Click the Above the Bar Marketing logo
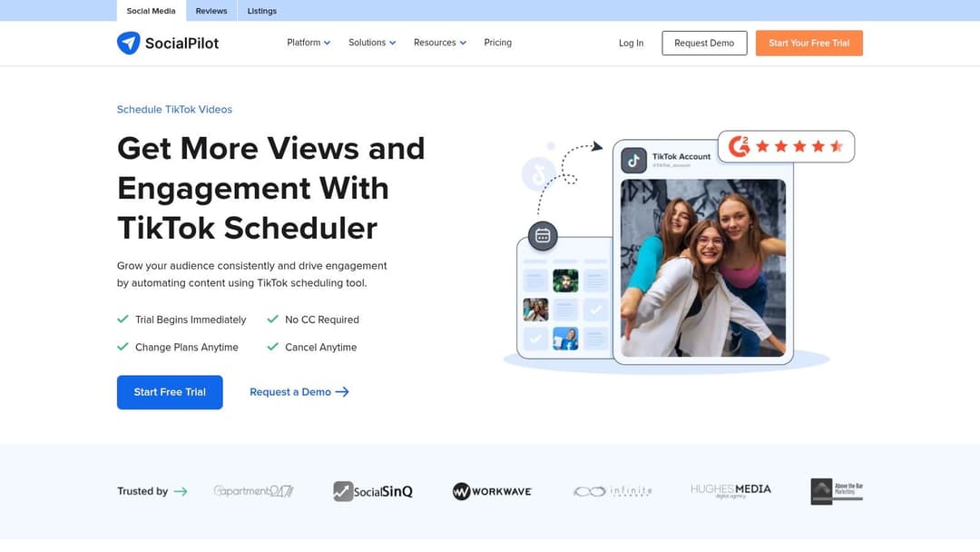The width and height of the screenshot is (980, 552). (837, 491)
